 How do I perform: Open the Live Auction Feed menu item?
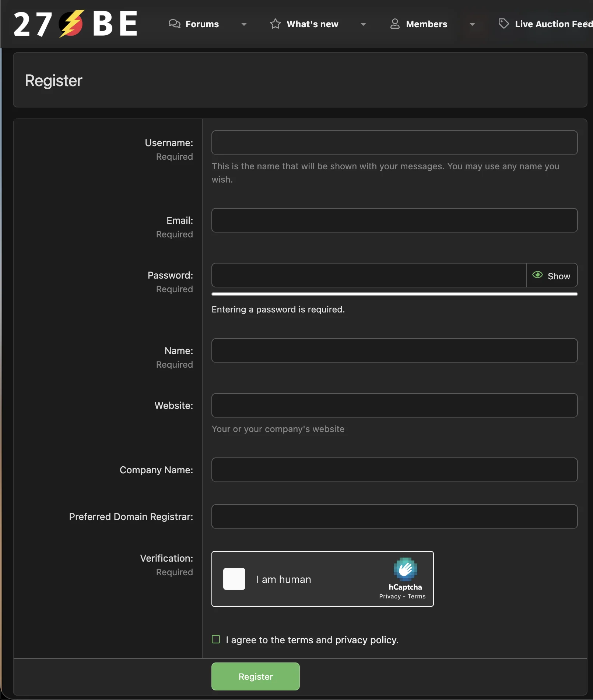click(x=553, y=24)
